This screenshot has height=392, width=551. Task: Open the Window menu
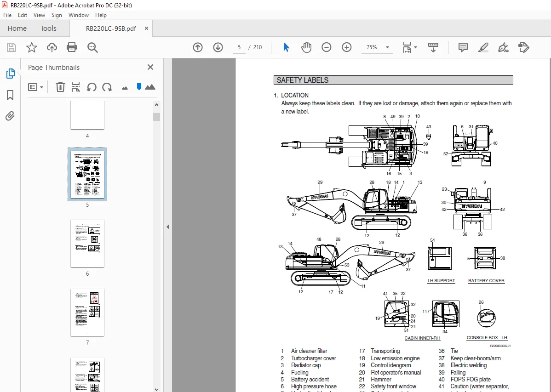coord(78,15)
